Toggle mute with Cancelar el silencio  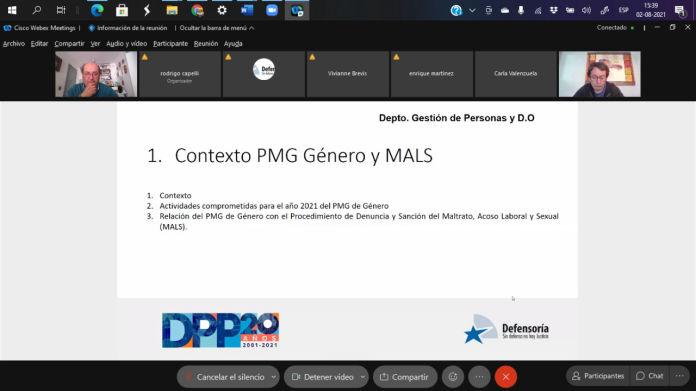[225, 377]
